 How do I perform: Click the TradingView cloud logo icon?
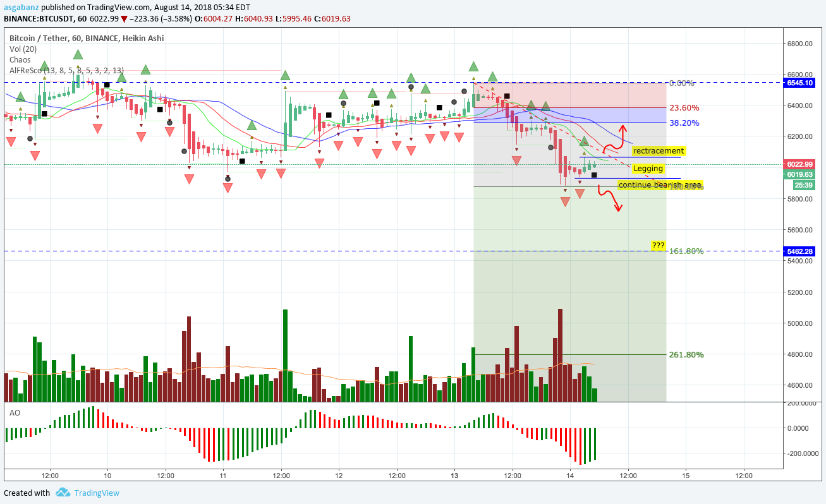(62, 493)
